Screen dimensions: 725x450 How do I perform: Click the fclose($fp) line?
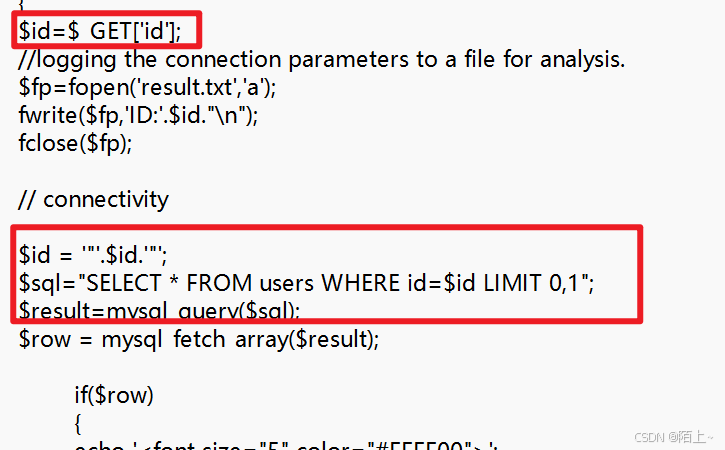[75, 143]
